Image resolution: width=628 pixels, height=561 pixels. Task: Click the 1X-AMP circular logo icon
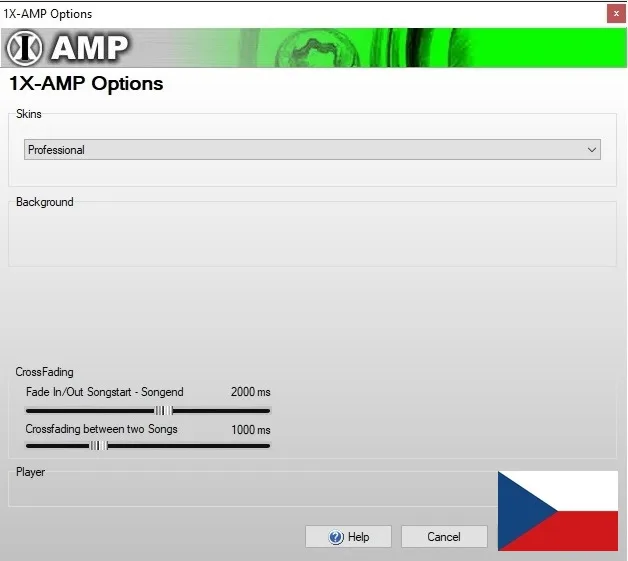[x=24, y=48]
